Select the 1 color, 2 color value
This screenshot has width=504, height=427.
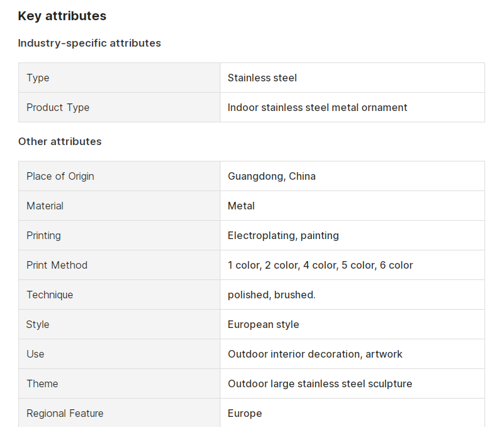click(x=320, y=265)
